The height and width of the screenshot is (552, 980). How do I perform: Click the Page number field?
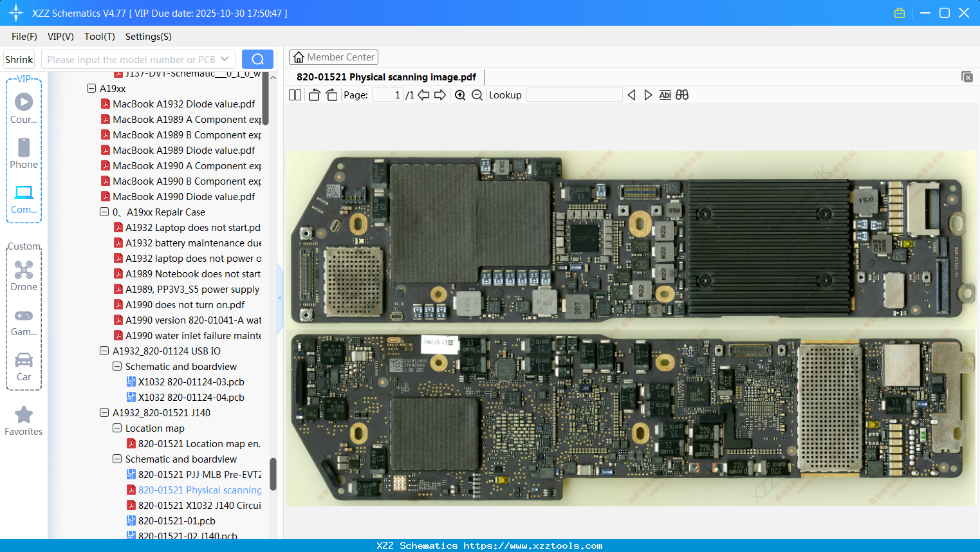pos(387,95)
